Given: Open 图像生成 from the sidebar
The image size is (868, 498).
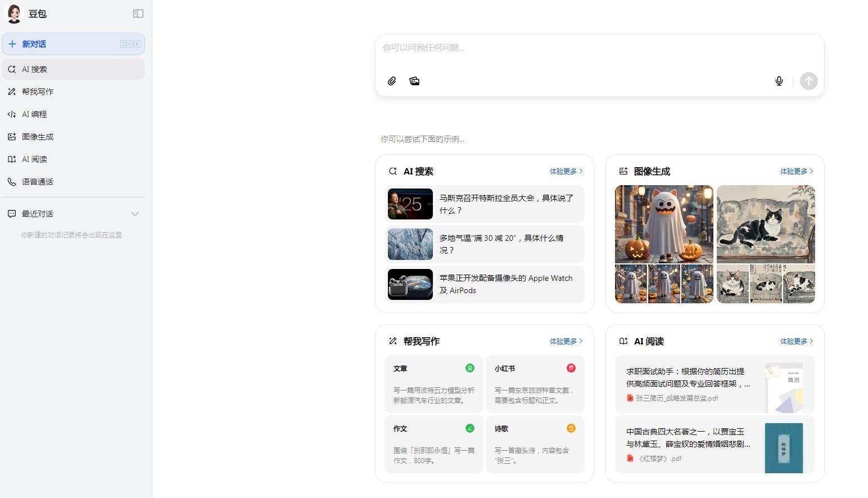Looking at the screenshot, I should (x=37, y=136).
